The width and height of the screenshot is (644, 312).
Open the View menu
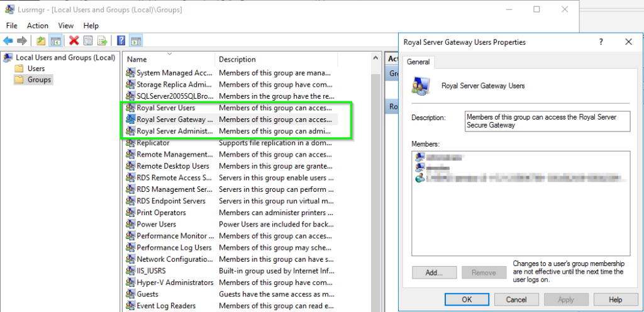click(65, 25)
